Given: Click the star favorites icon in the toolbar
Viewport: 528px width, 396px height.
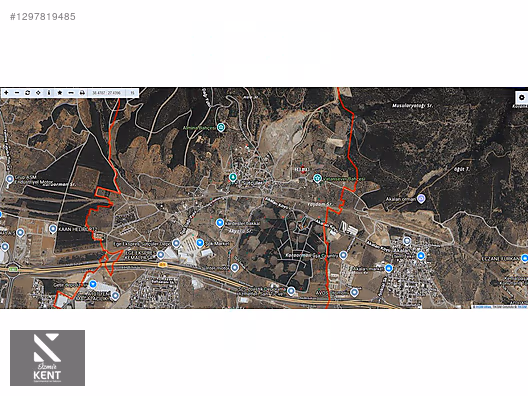Looking at the screenshot, I should click(60, 93).
